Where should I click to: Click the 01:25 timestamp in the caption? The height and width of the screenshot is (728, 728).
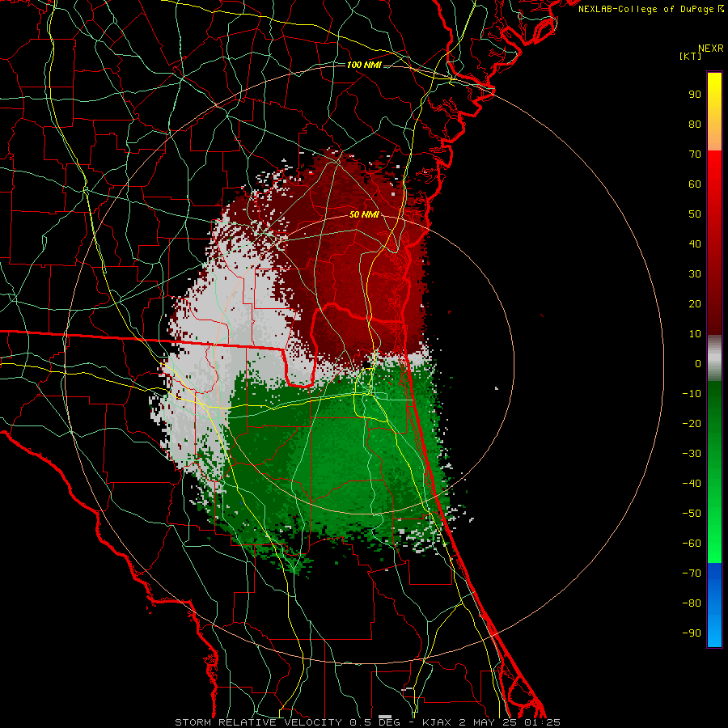point(542,722)
